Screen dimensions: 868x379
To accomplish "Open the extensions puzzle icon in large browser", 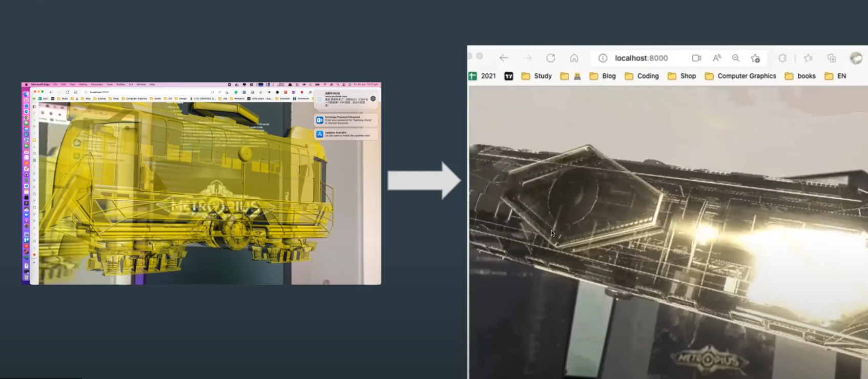I will [782, 58].
